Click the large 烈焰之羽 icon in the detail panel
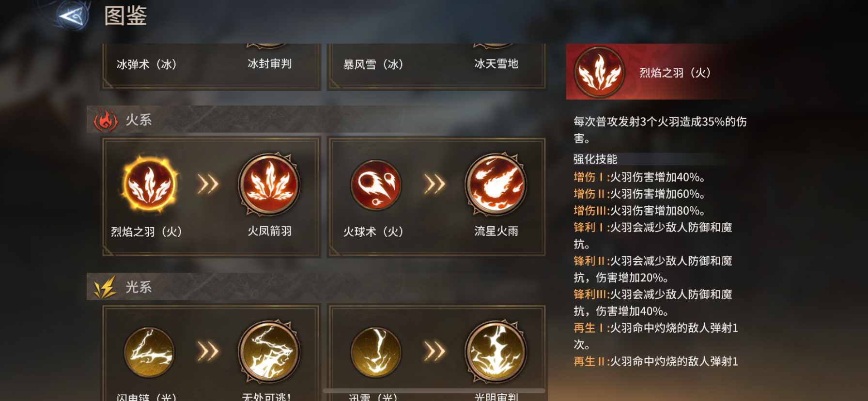 point(599,72)
